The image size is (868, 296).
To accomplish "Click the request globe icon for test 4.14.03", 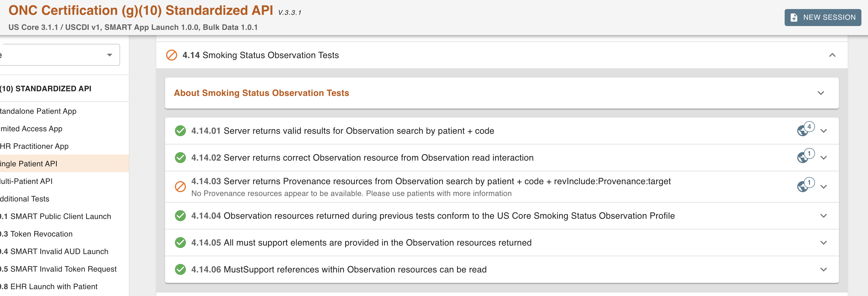I will [805, 186].
